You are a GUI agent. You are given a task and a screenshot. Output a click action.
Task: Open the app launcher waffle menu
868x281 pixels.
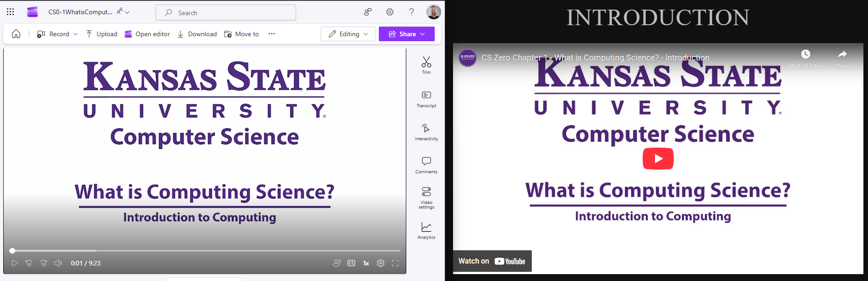tap(11, 12)
